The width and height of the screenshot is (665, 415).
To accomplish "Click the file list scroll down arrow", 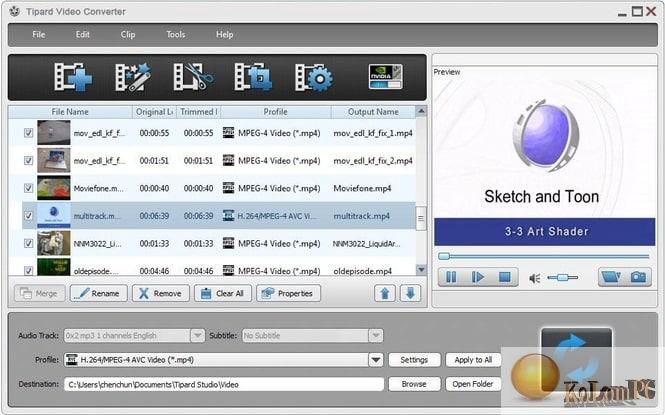I will pyautogui.click(x=421, y=270).
